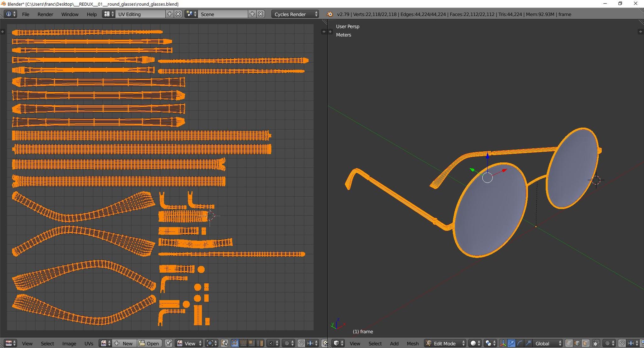Screen dimensions: 644x348
Task: Open the Help menu
Action: click(x=92, y=14)
